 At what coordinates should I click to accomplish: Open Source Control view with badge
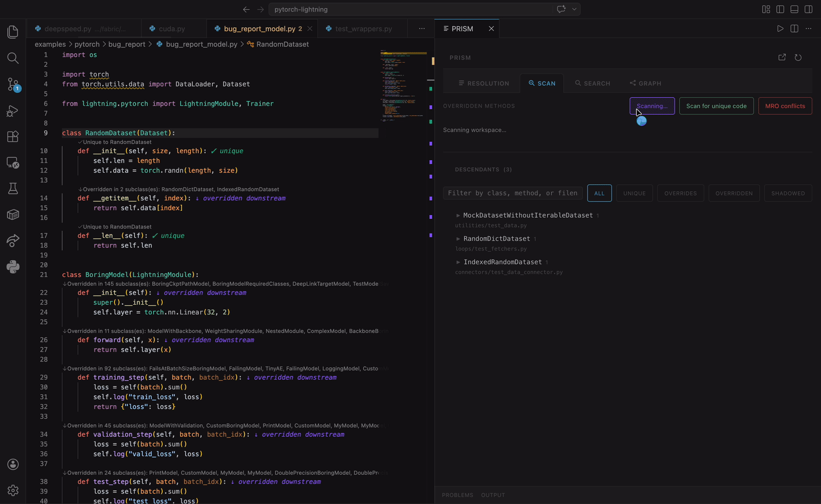click(13, 84)
